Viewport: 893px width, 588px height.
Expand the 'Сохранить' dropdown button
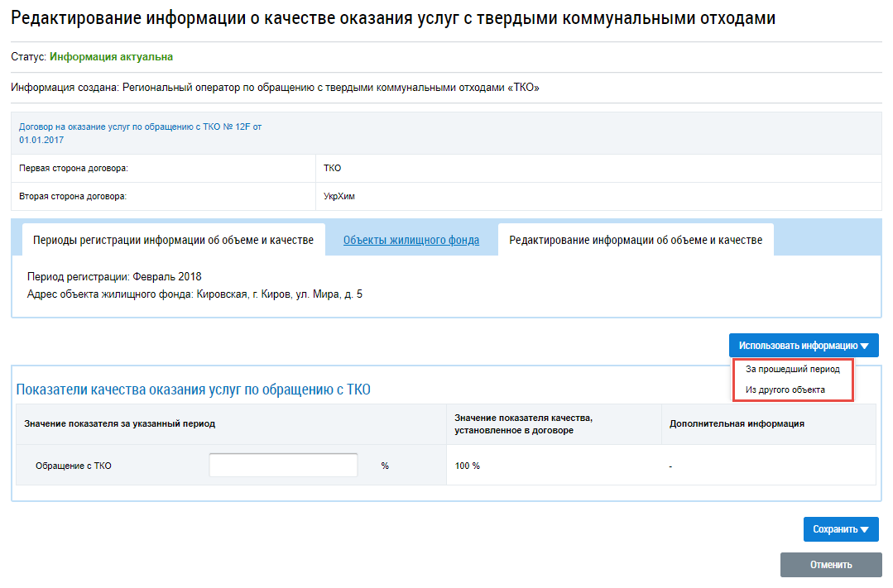click(840, 529)
